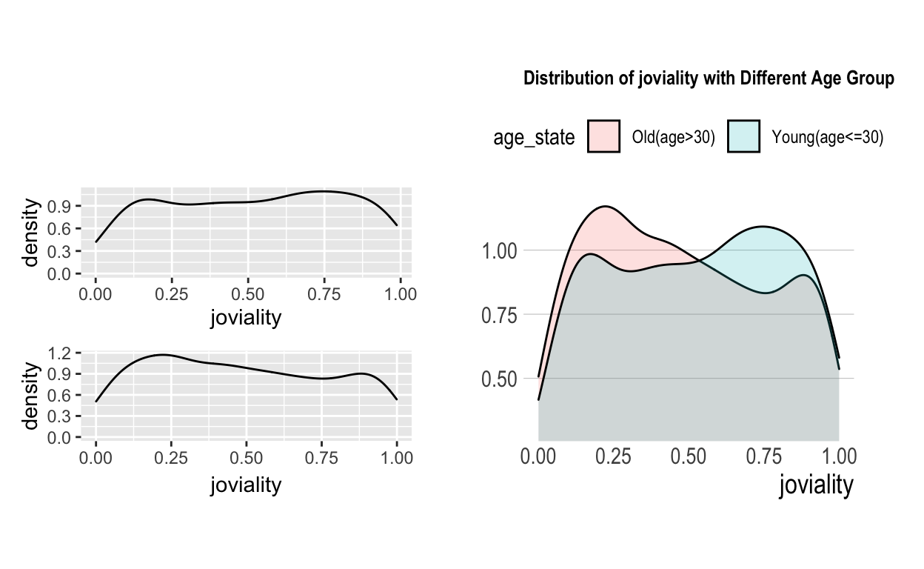Click the teal Young(age<=30) legend swatch
The image size is (924, 569).
click(x=743, y=137)
